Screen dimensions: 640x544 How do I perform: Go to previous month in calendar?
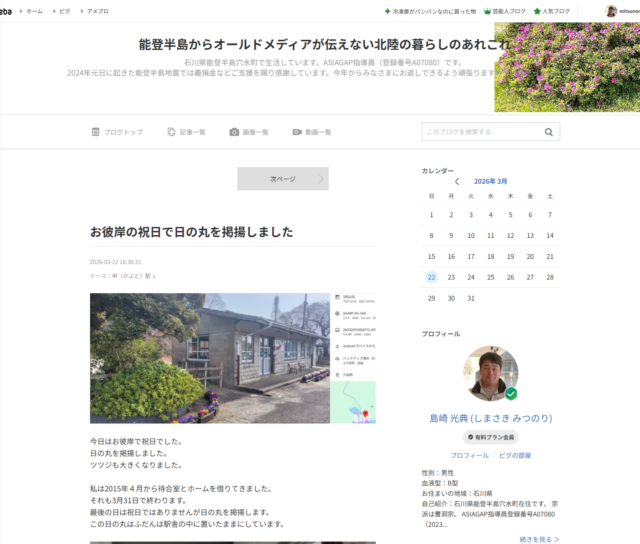(457, 182)
